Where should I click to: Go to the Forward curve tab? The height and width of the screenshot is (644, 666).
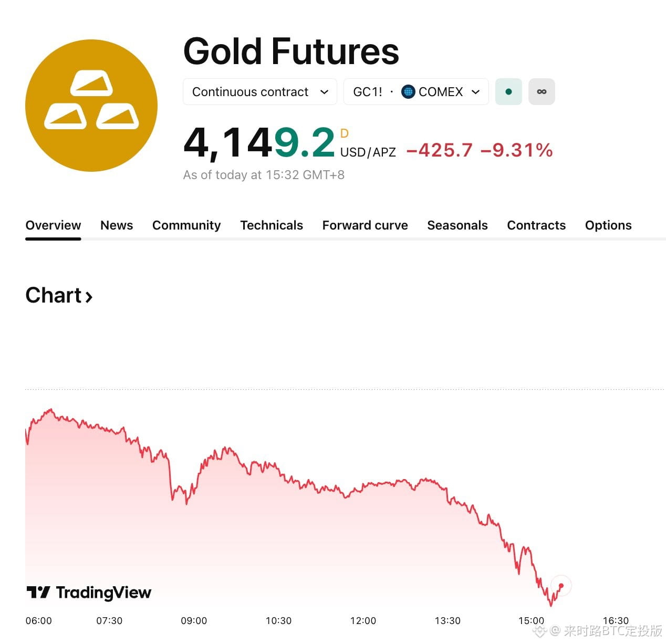365,225
